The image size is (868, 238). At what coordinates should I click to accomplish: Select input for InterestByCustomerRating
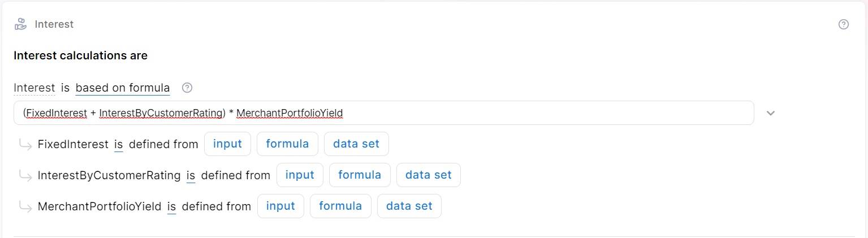pyautogui.click(x=300, y=175)
